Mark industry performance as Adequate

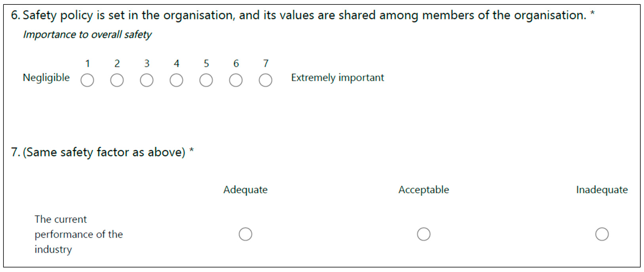click(246, 234)
